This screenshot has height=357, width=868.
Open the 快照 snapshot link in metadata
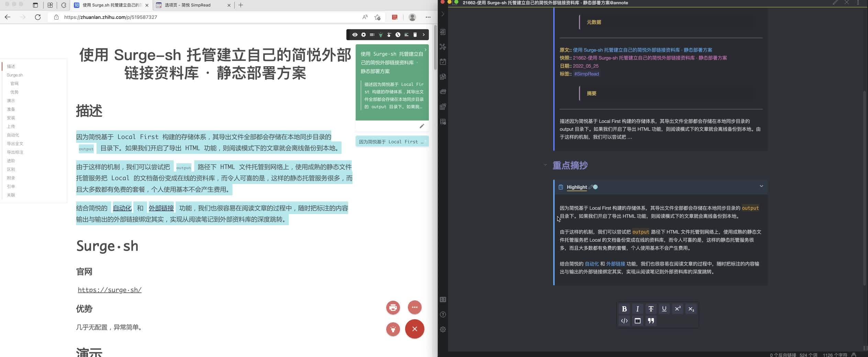pos(649,58)
